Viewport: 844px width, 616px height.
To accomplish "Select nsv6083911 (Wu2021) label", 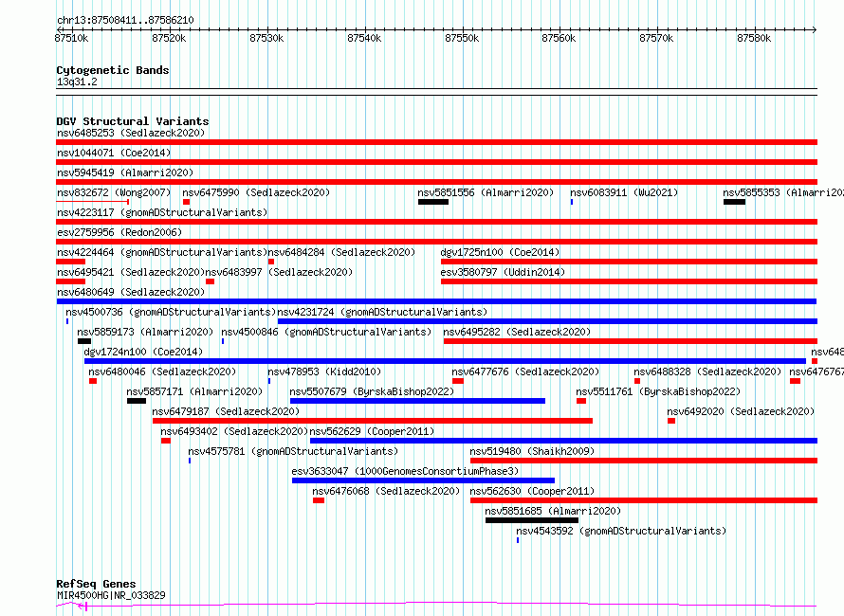I will (x=624, y=192).
